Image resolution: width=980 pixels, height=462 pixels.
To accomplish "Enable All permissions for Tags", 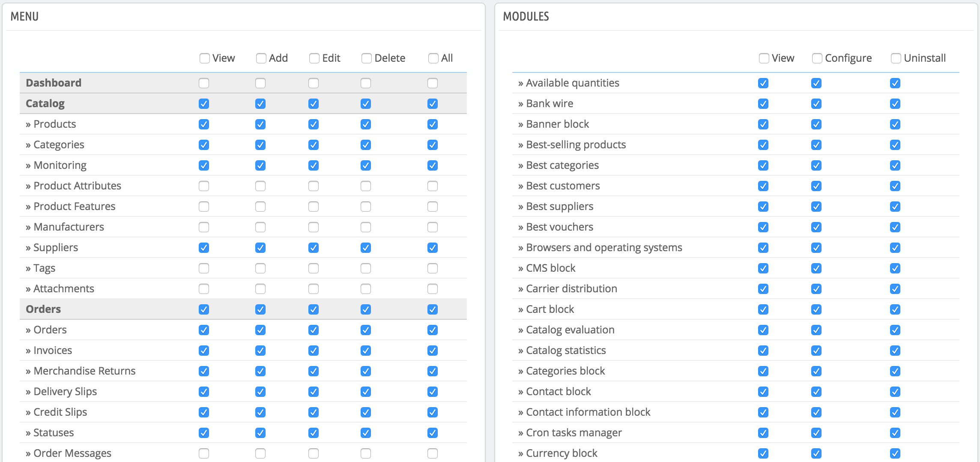I will point(433,268).
